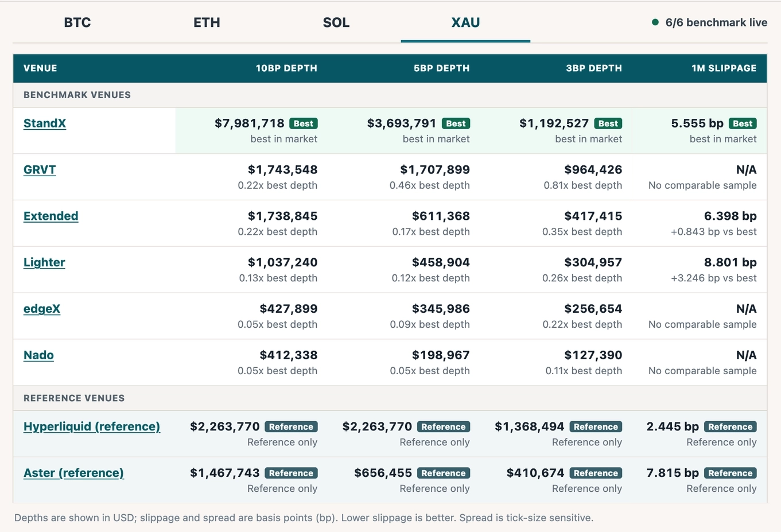Viewport: 781px width, 532px height.
Task: Click the Best badge beside $7,981,718
Action: tap(304, 123)
